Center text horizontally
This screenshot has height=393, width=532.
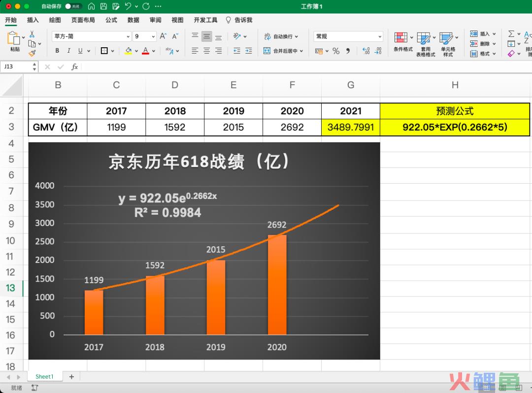[x=206, y=51]
